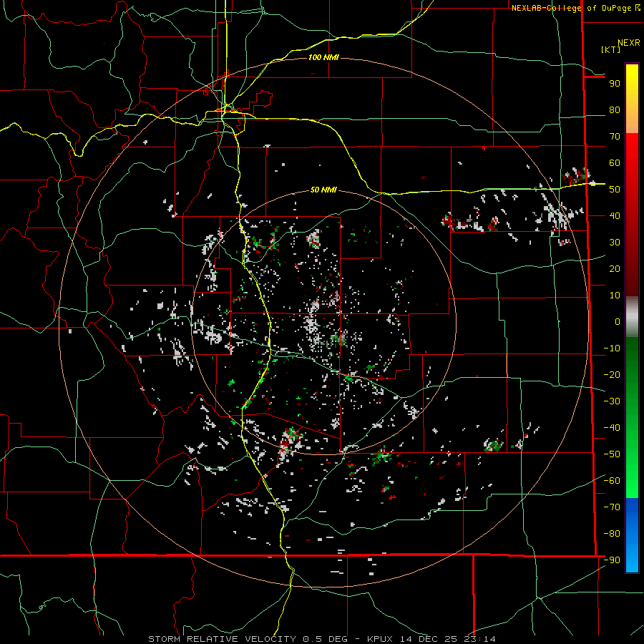Select the 30 value on the velocity scale
This screenshot has width=644, height=644.
[x=615, y=243]
